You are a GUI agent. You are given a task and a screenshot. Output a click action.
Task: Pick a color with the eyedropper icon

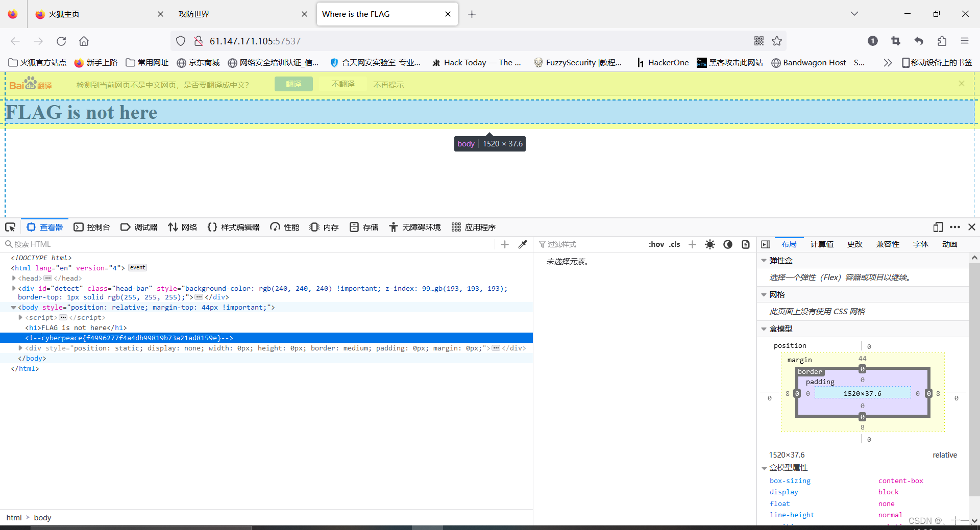click(x=522, y=244)
